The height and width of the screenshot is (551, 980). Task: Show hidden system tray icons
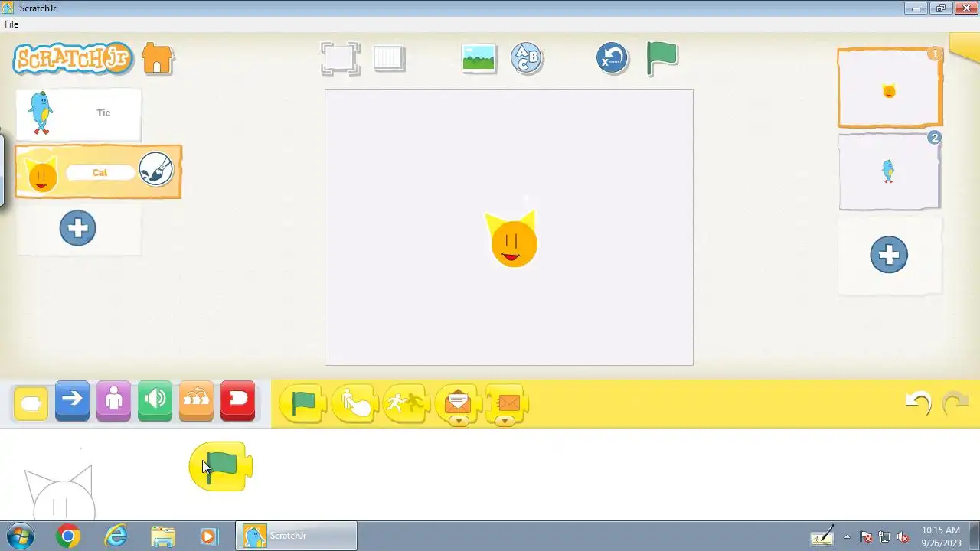tap(847, 536)
